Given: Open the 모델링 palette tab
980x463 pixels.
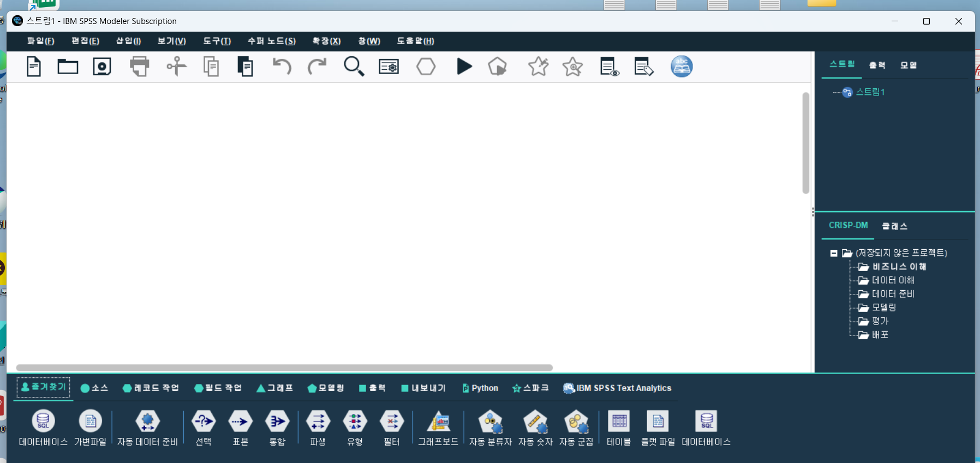Looking at the screenshot, I should tap(326, 388).
